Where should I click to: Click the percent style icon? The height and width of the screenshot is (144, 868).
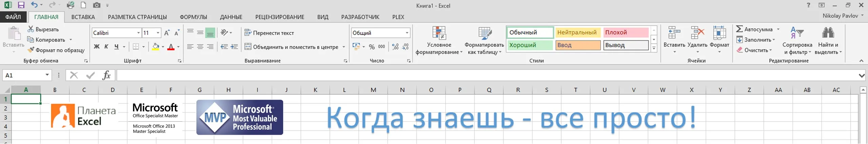coord(372,47)
